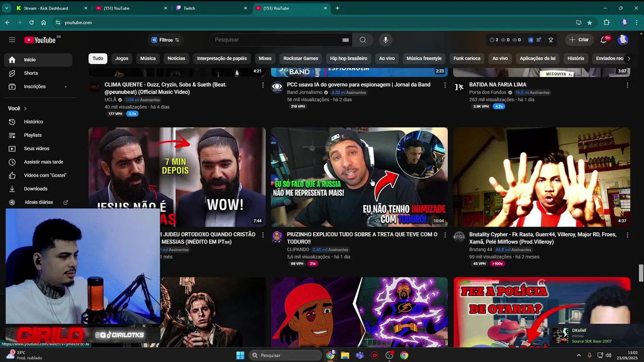
Task: Open the notifications bell
Action: 604,40
